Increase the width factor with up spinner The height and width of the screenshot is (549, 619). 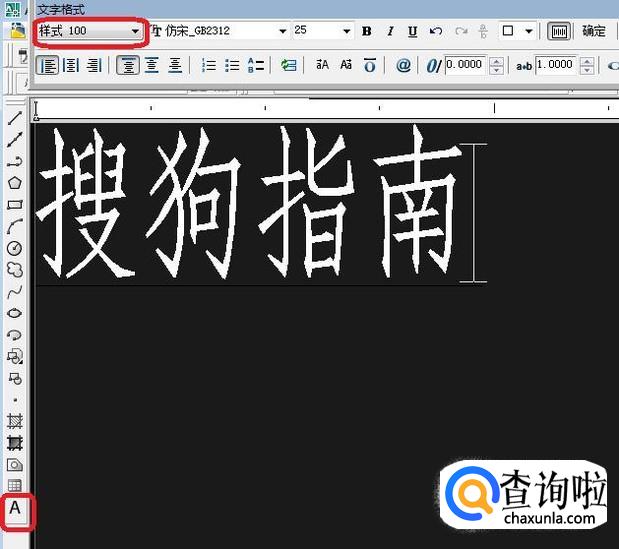587,61
